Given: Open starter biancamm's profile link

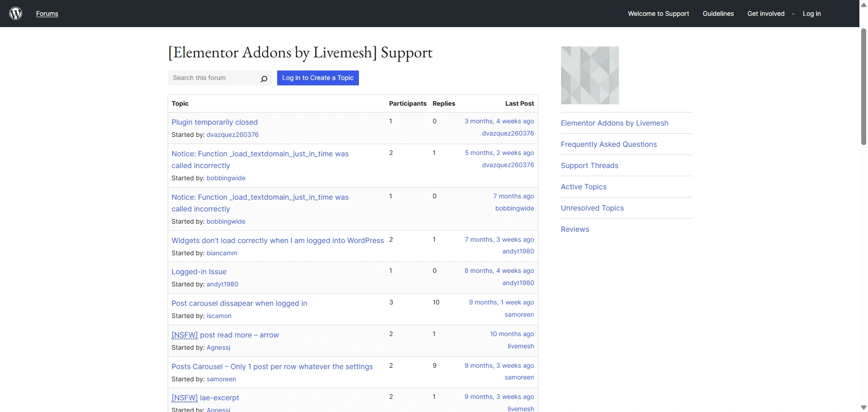Looking at the screenshot, I should (222, 253).
